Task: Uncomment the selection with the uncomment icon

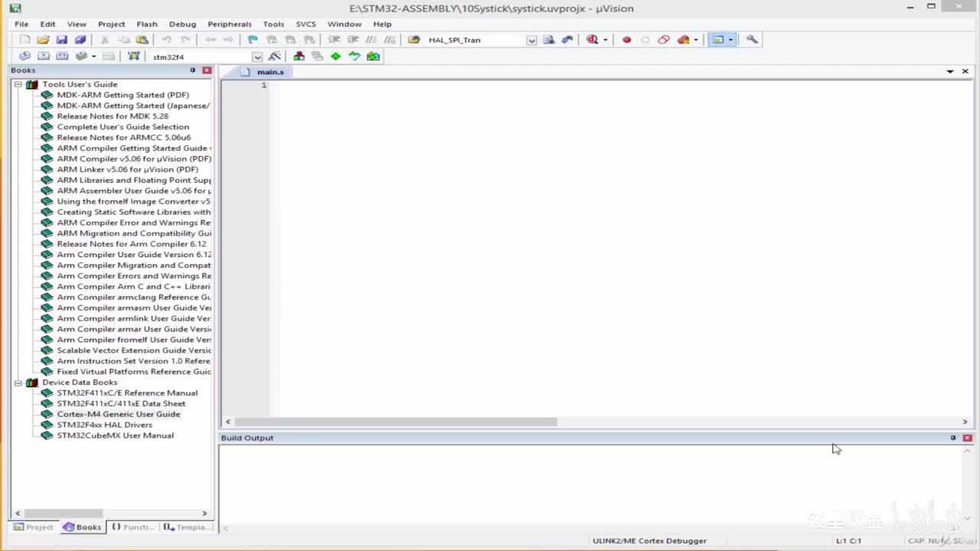Action: 390,40
